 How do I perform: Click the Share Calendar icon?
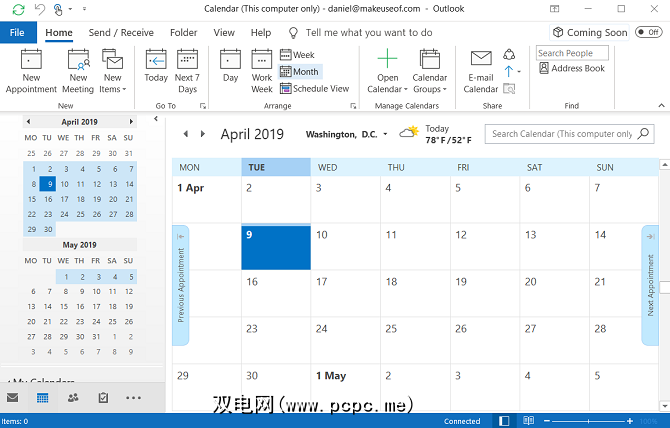pos(509,54)
